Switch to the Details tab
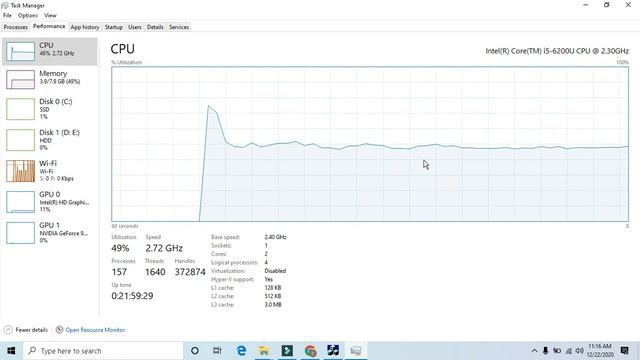 coord(155,27)
